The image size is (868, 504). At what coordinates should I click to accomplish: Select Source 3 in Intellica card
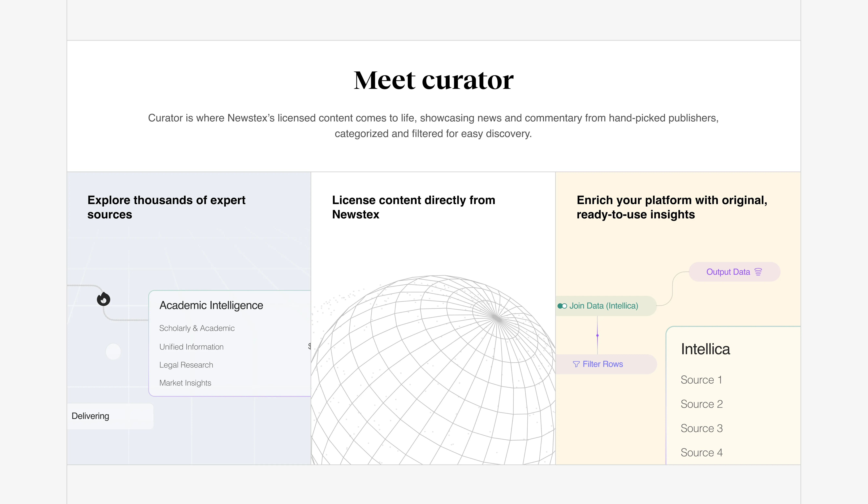click(702, 428)
